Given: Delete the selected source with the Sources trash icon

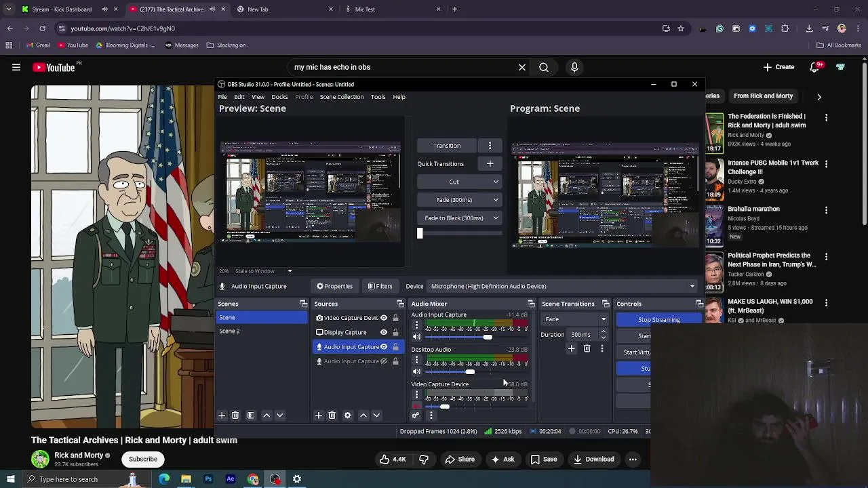Looking at the screenshot, I should 332,415.
